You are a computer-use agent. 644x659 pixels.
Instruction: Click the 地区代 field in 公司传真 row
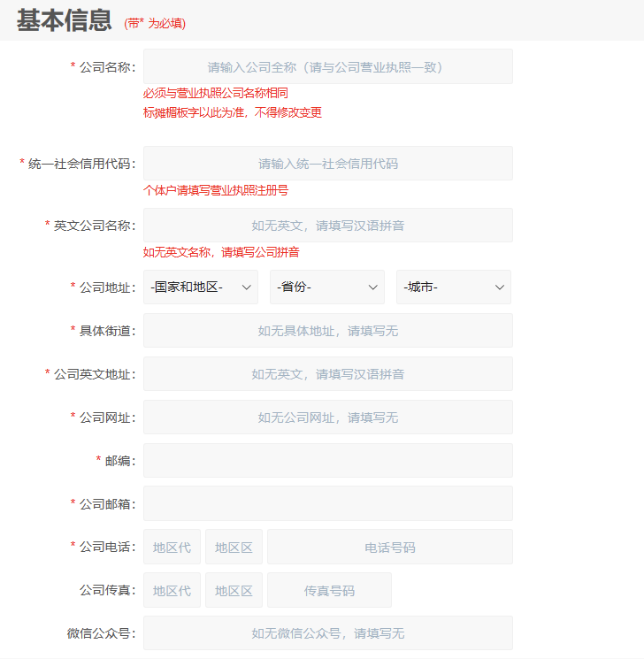(x=172, y=590)
